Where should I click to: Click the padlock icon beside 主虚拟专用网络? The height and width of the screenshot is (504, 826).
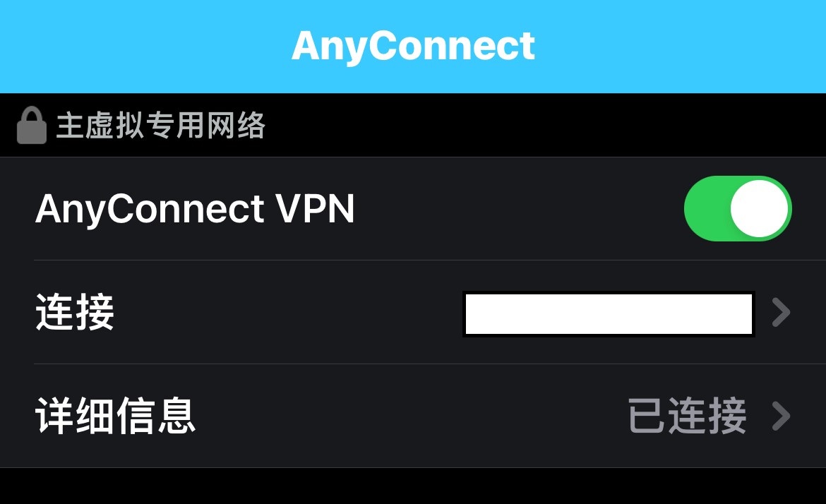click(x=32, y=126)
